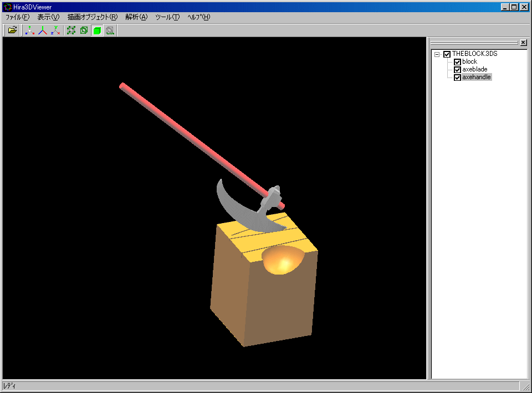Toggle visibility of block object

(x=457, y=61)
